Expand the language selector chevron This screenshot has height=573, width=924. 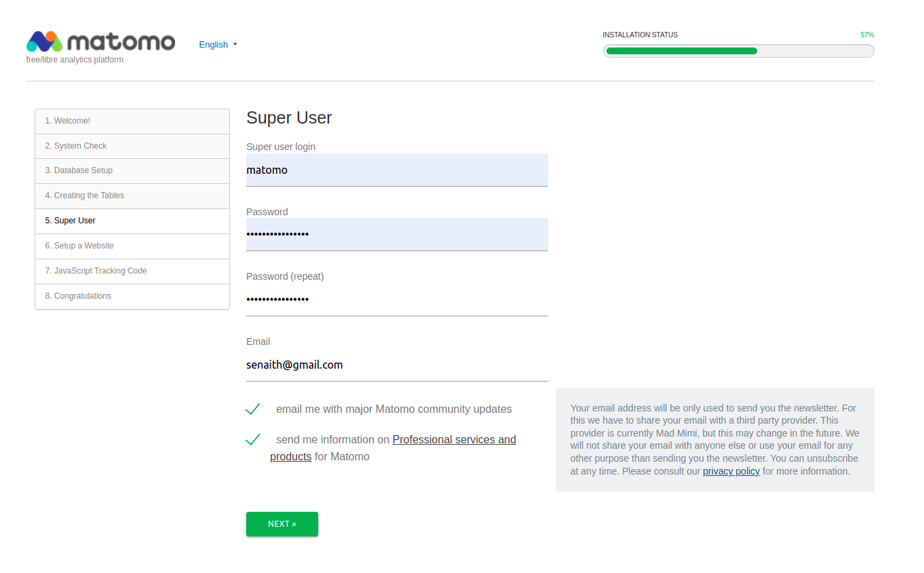coord(235,44)
